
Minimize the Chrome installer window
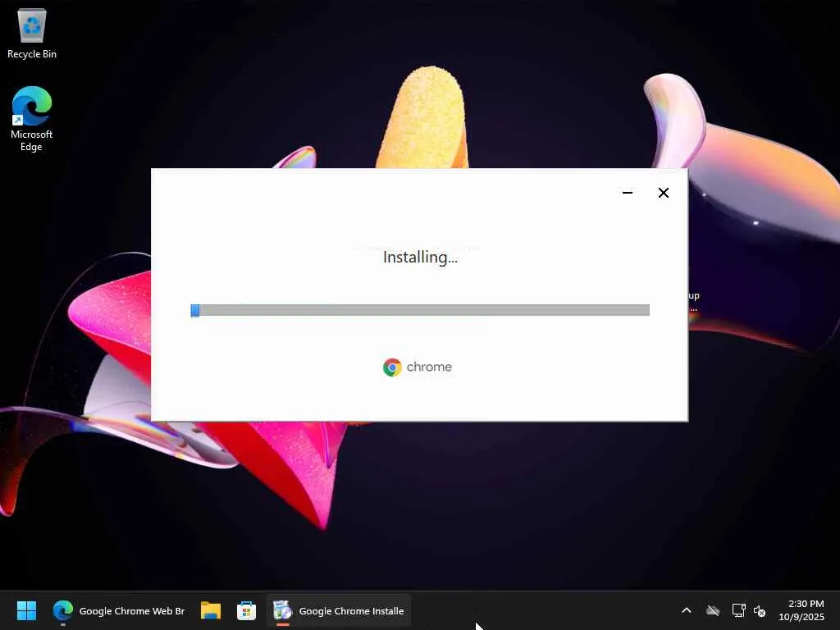tap(628, 193)
